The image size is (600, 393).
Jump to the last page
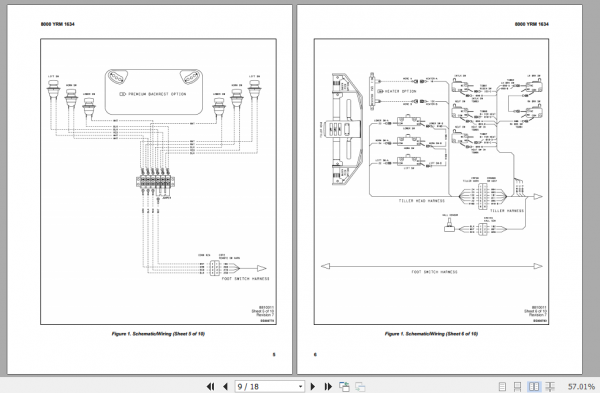[x=328, y=386]
